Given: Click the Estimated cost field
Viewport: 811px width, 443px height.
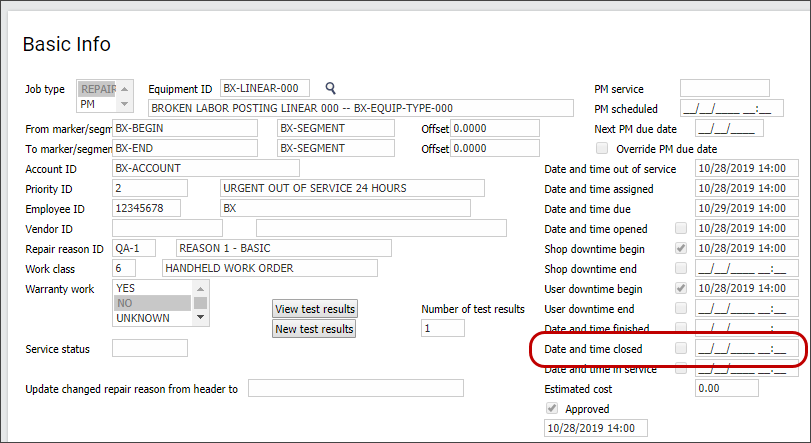Looking at the screenshot, I should click(734, 388).
